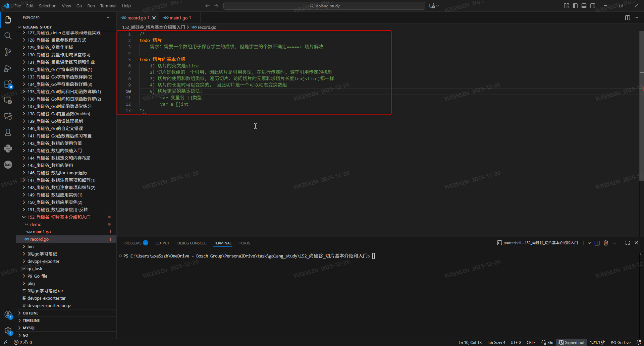Open the Extensions view with 11 badge
644x346 pixels.
(x=8, y=84)
